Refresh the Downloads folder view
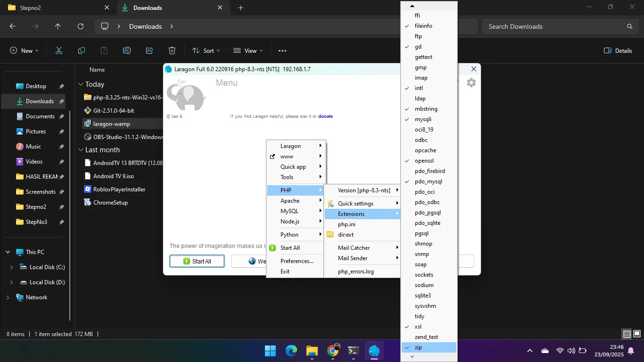644x362 pixels. coord(81,27)
